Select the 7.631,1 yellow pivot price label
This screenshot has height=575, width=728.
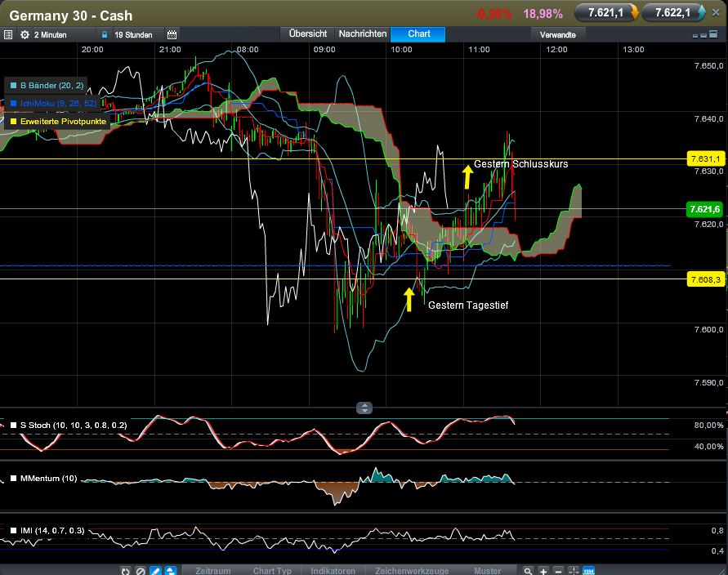705,159
